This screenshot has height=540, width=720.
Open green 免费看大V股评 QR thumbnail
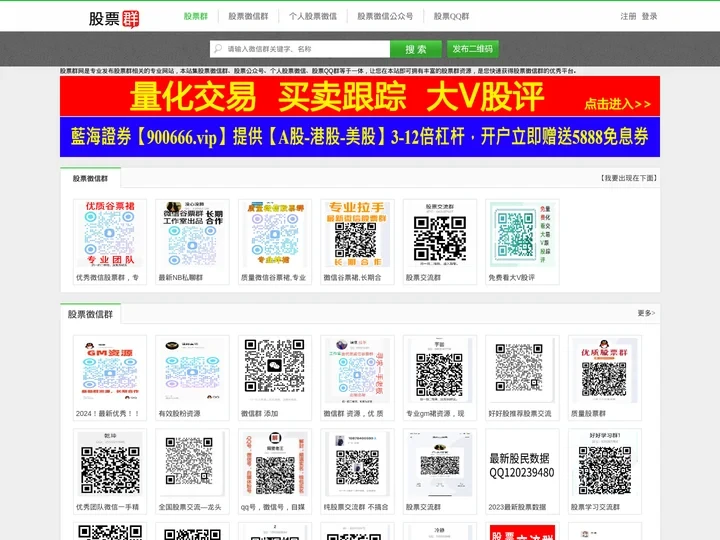coord(522,234)
